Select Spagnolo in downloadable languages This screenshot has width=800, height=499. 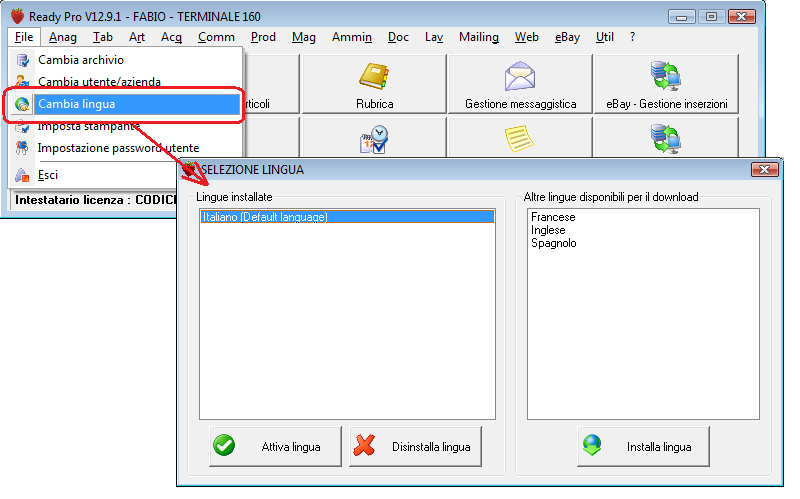click(554, 243)
